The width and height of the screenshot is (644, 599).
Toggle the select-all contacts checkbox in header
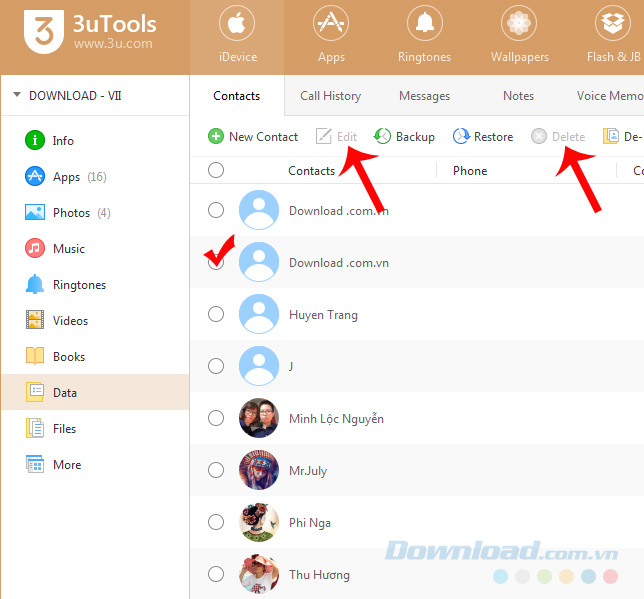[216, 170]
